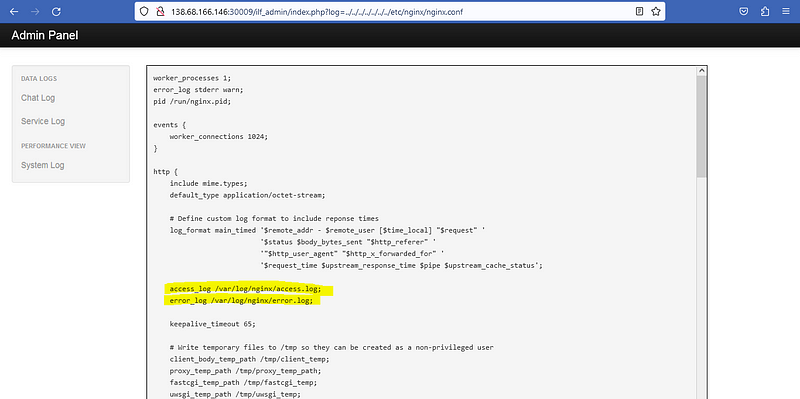Screen dimensions: 800x399
Task: Click the 'events {' line
Action: point(169,125)
